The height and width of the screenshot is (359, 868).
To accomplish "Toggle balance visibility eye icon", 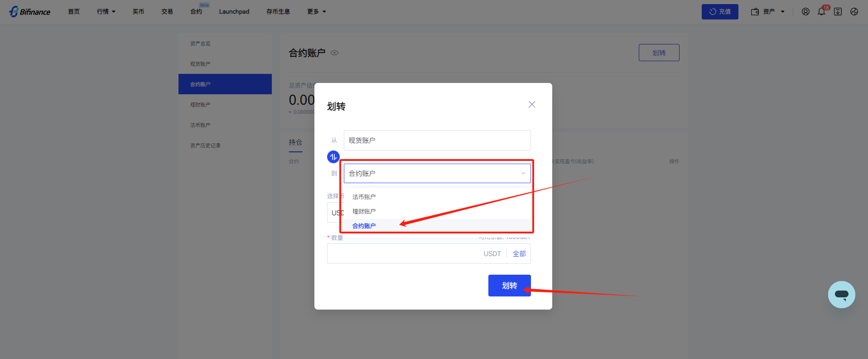I will tap(334, 53).
